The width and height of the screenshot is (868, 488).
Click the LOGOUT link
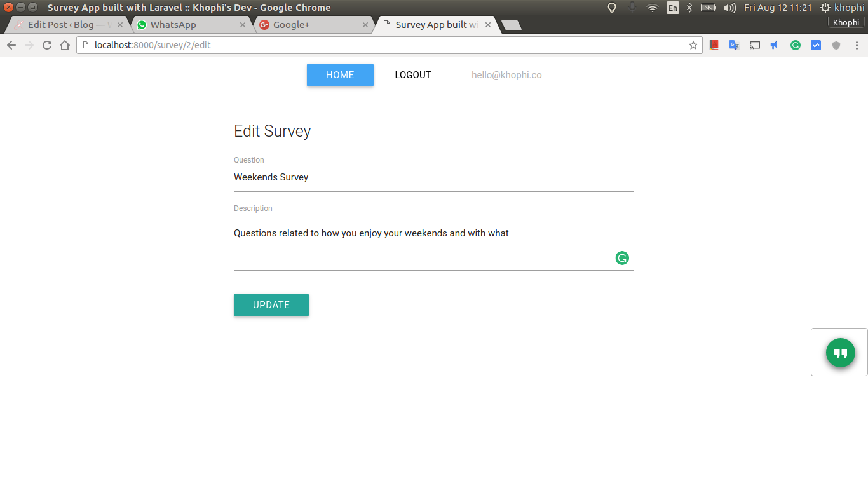point(412,75)
